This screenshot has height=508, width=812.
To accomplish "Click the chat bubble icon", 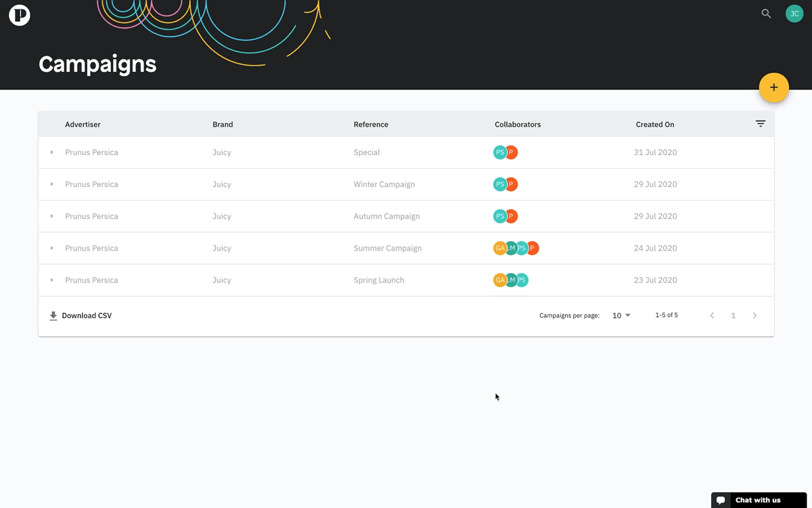I will [x=721, y=501].
